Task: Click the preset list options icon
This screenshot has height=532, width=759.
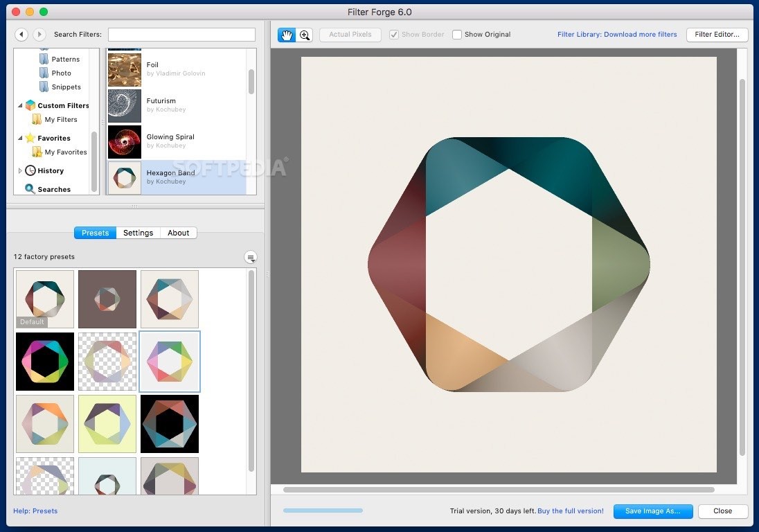Action: click(x=250, y=256)
